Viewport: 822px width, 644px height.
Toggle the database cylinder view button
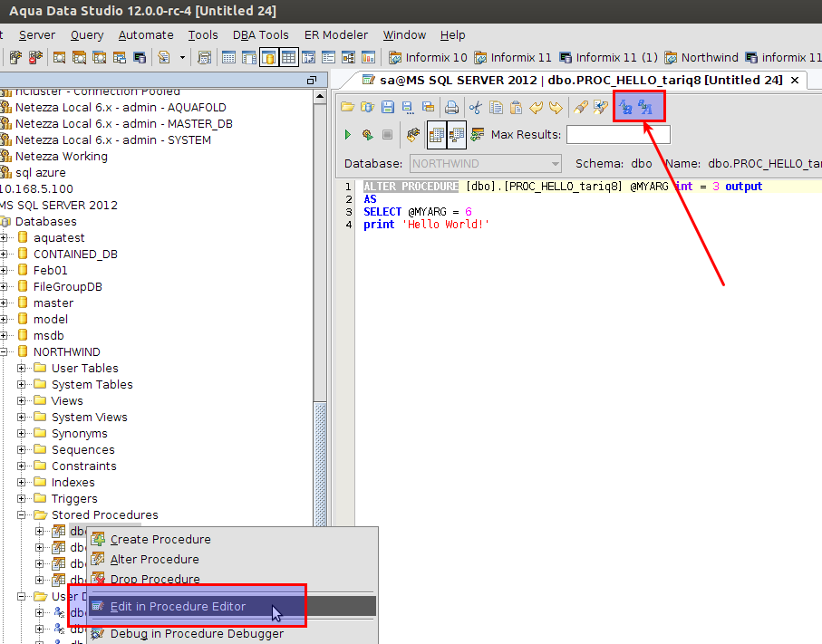click(268, 57)
